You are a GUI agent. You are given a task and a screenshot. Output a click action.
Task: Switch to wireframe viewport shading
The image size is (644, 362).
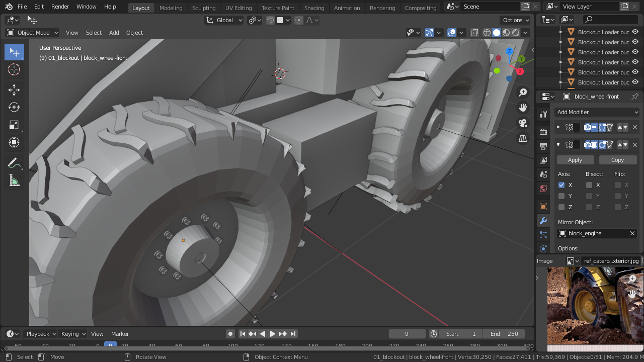[x=487, y=33]
